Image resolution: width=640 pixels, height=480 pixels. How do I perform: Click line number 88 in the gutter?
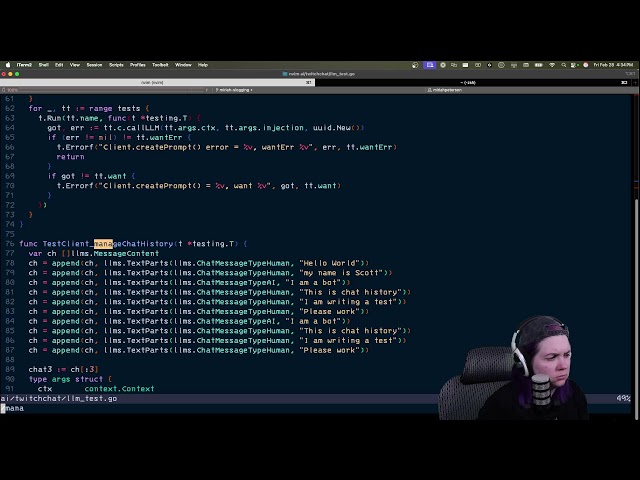click(10, 360)
